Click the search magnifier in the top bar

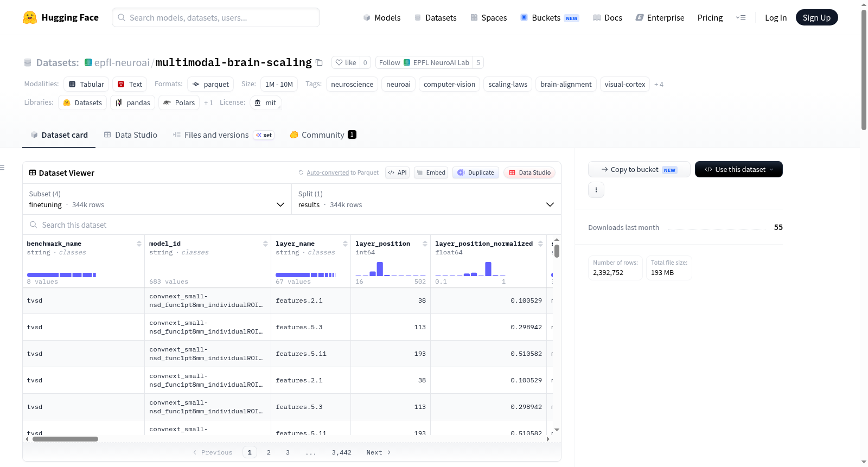click(122, 17)
